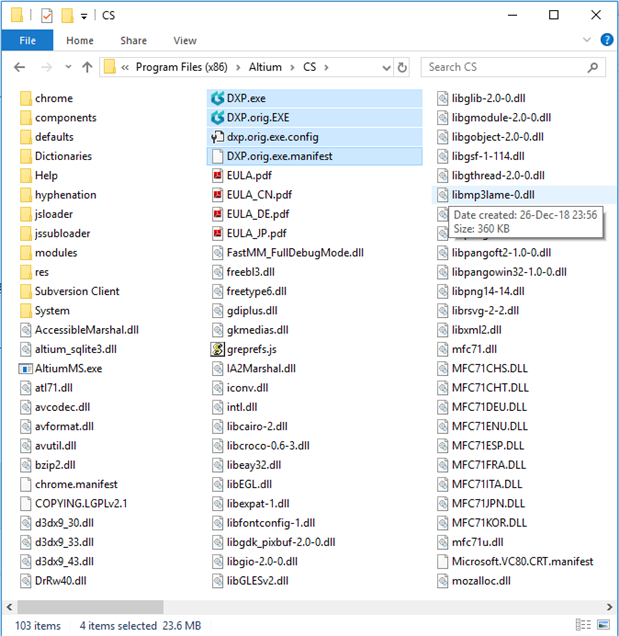Select the file FastMM_FullDebugMode.dll
Screen dimensions: 619x636
(288, 253)
